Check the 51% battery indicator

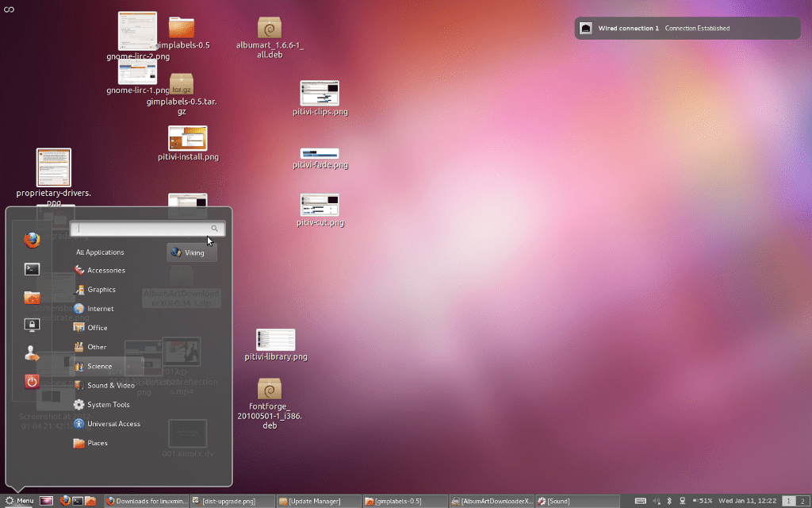coord(703,500)
